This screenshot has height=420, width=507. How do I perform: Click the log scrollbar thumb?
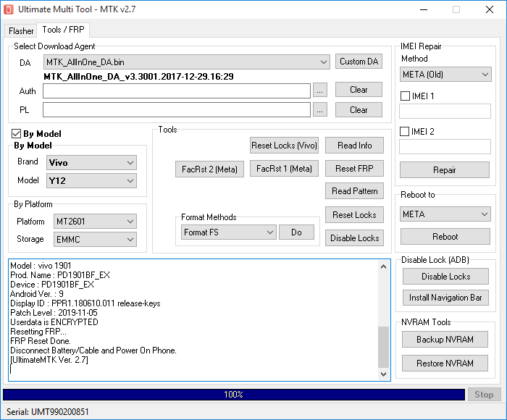click(383, 348)
